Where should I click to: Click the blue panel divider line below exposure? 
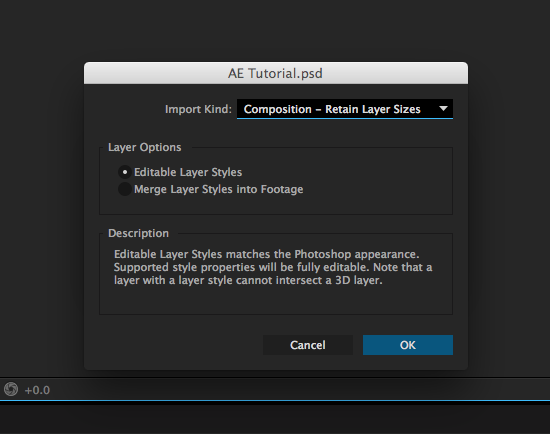pos(275,400)
